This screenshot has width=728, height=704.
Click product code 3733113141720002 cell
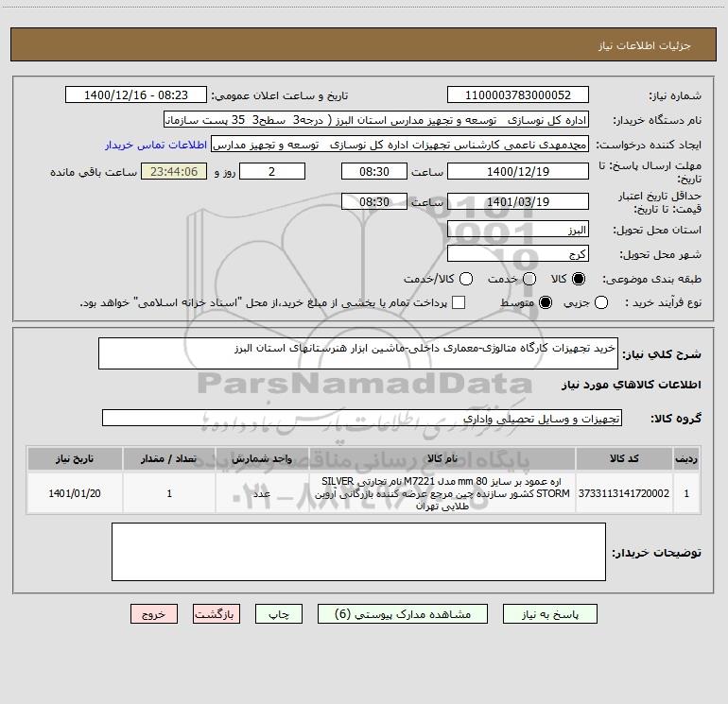coord(624,493)
